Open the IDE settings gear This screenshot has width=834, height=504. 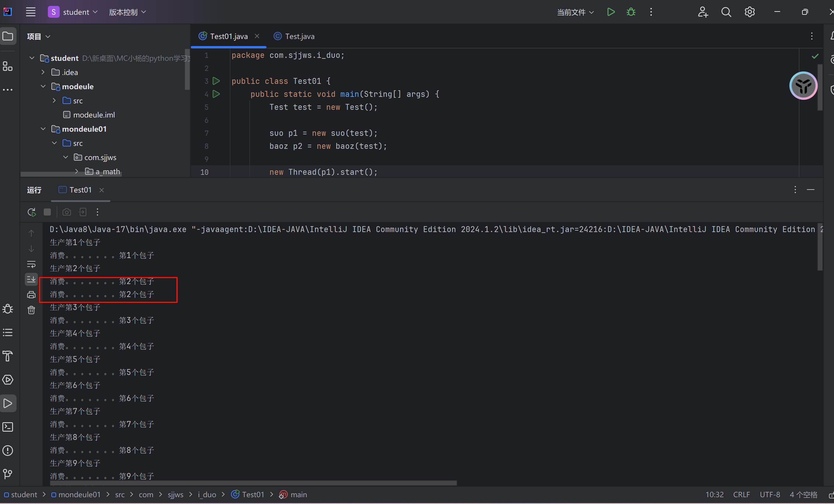tap(750, 12)
